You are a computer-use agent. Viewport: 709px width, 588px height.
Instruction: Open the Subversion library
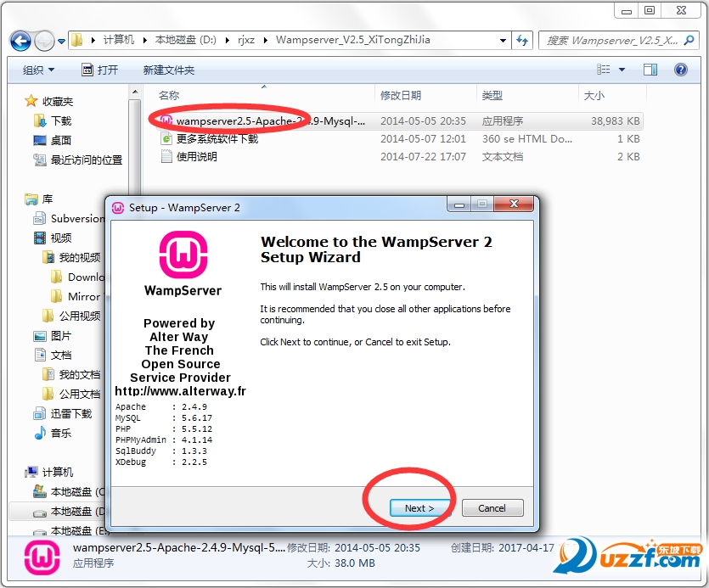tap(77, 218)
